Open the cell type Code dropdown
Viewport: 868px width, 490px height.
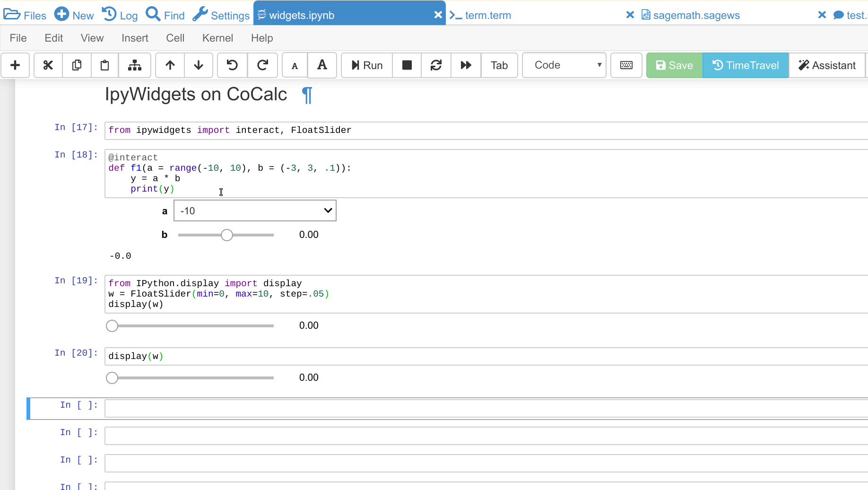coord(564,65)
